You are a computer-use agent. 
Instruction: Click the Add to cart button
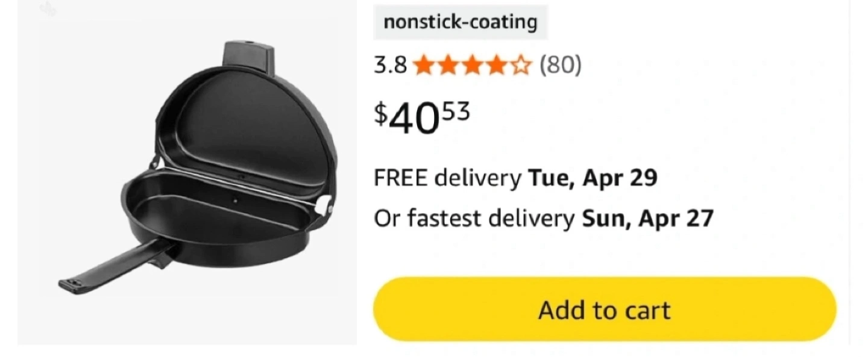(605, 310)
